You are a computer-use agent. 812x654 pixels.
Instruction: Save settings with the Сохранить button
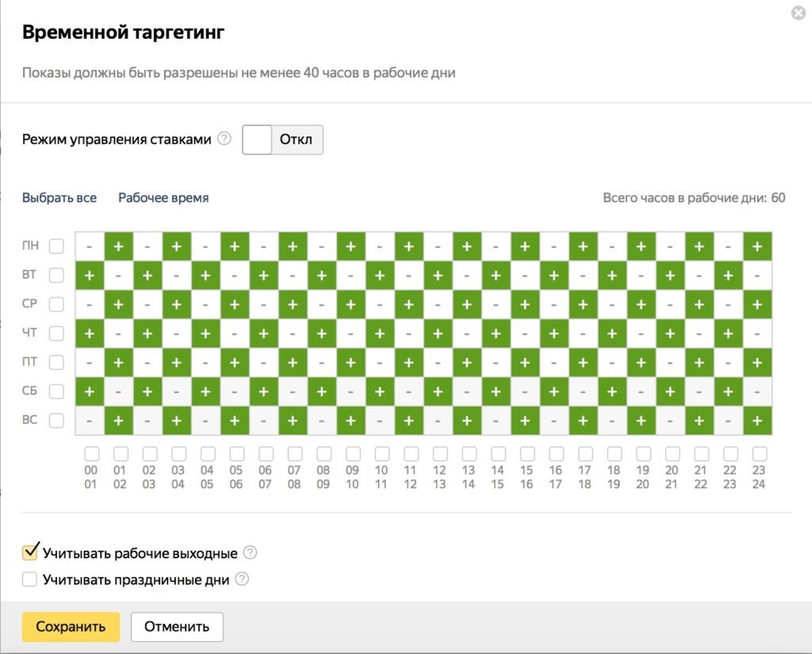pos(71,626)
